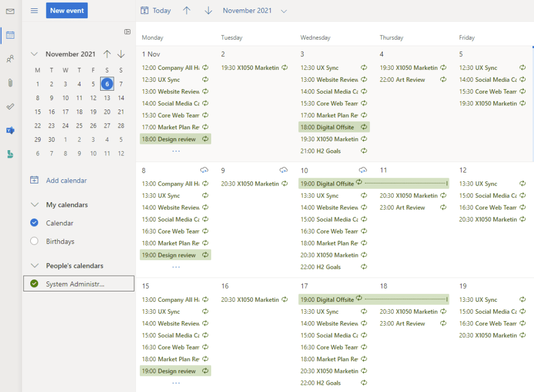Launch Yammer from the left rail
Viewport: 534px width, 392px height.
click(10, 130)
